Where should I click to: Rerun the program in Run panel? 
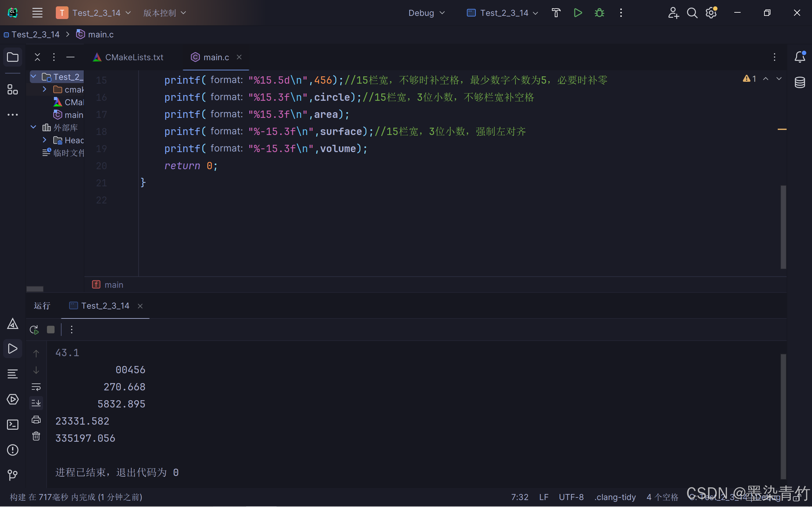click(34, 330)
